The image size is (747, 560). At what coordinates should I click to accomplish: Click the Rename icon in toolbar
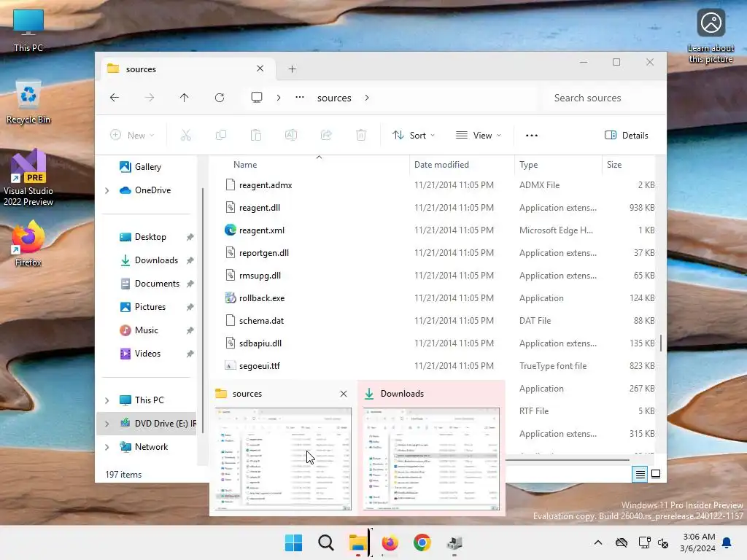(x=291, y=135)
